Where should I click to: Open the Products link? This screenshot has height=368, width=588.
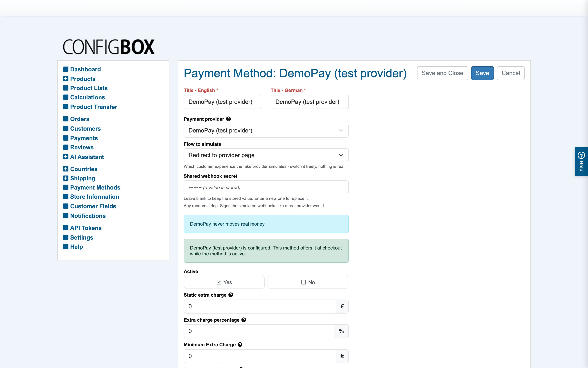(83, 79)
